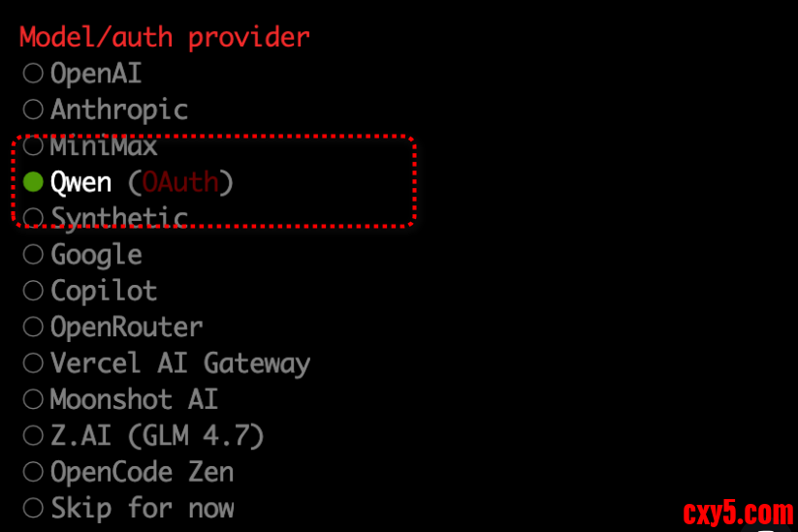The height and width of the screenshot is (532, 798).
Task: Click the Vercel AI Gateway label text
Action: (180, 363)
